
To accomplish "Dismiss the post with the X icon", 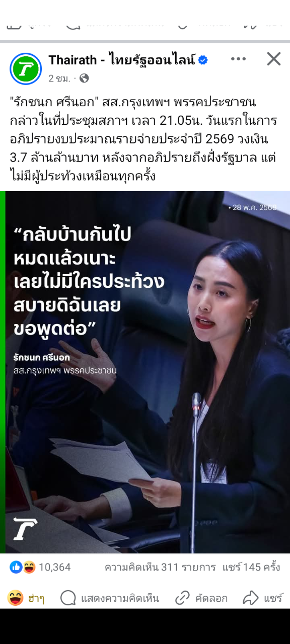I will tap(273, 59).
